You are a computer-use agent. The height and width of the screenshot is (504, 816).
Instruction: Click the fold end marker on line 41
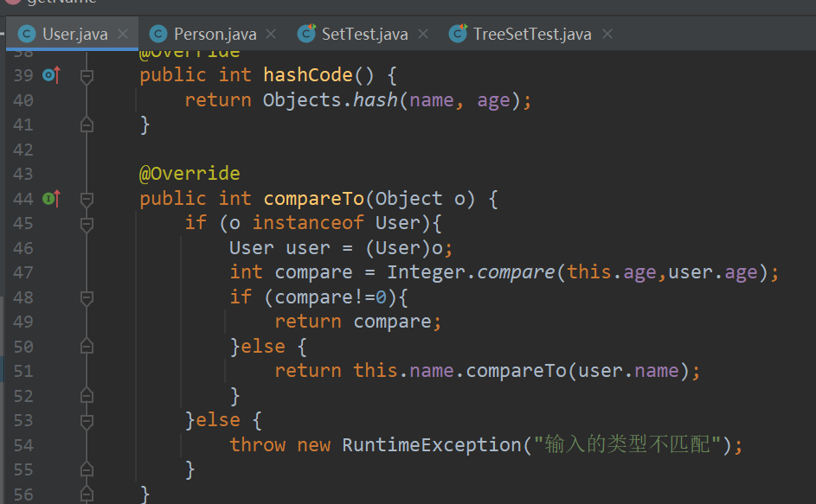(x=87, y=125)
